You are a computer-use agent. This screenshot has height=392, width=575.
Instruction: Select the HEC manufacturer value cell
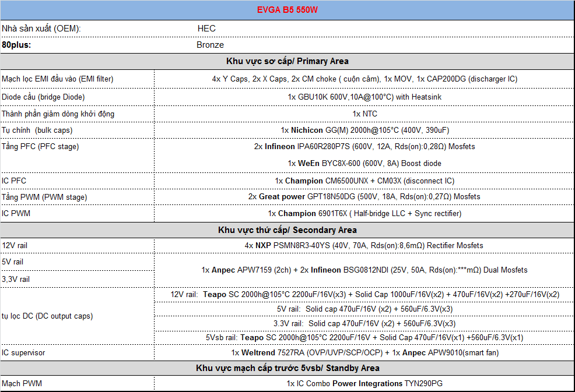coord(206,29)
